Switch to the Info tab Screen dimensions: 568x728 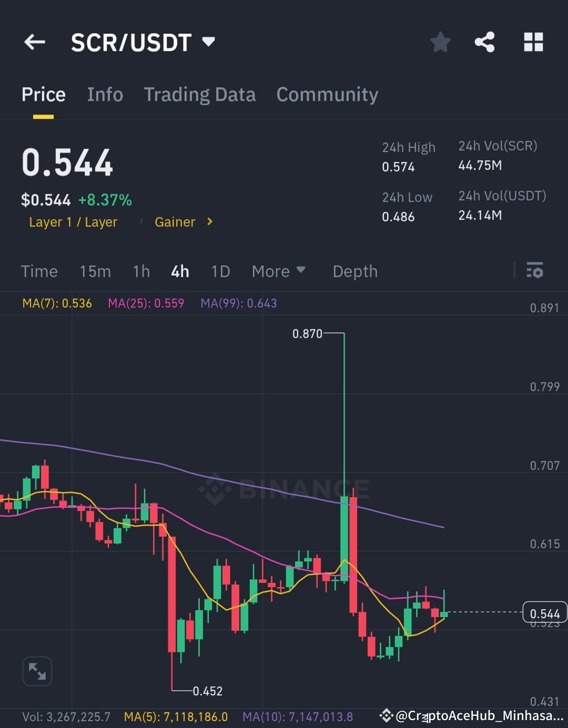pyautogui.click(x=105, y=95)
